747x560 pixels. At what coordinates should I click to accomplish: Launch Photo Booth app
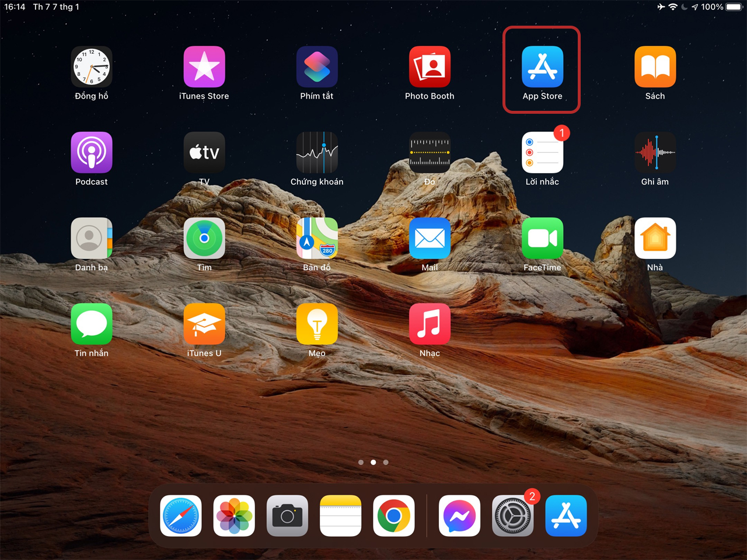tap(430, 66)
